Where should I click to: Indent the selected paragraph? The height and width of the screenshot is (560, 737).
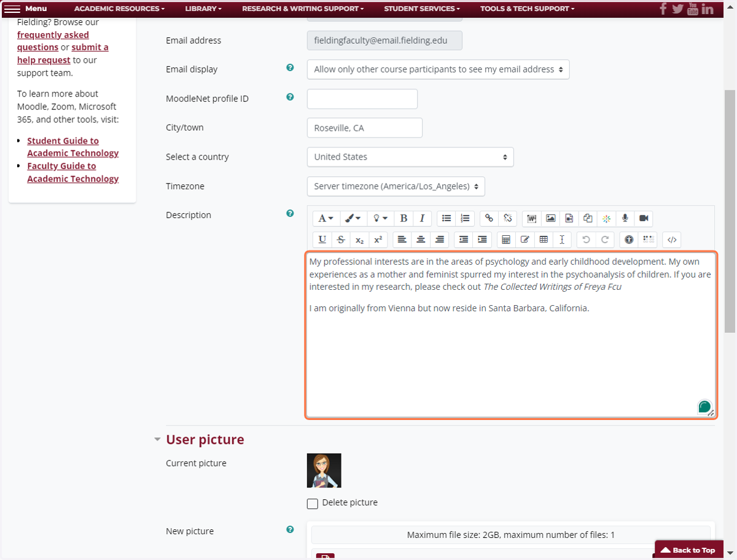482,240
